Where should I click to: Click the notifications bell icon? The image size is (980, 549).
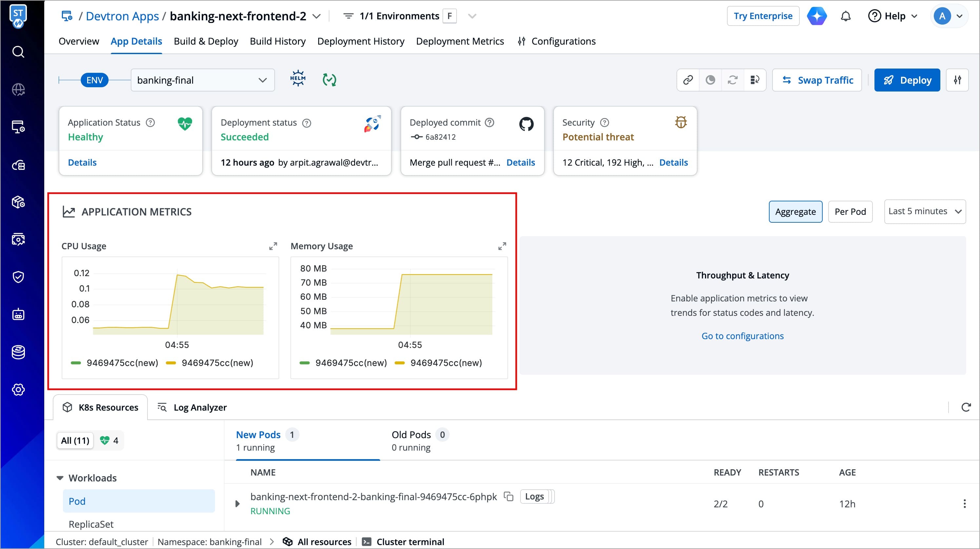click(845, 16)
